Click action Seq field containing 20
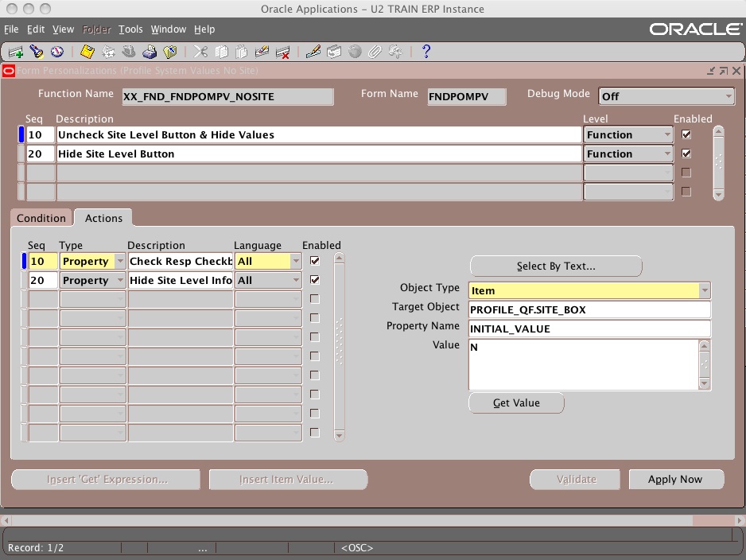 [43, 280]
